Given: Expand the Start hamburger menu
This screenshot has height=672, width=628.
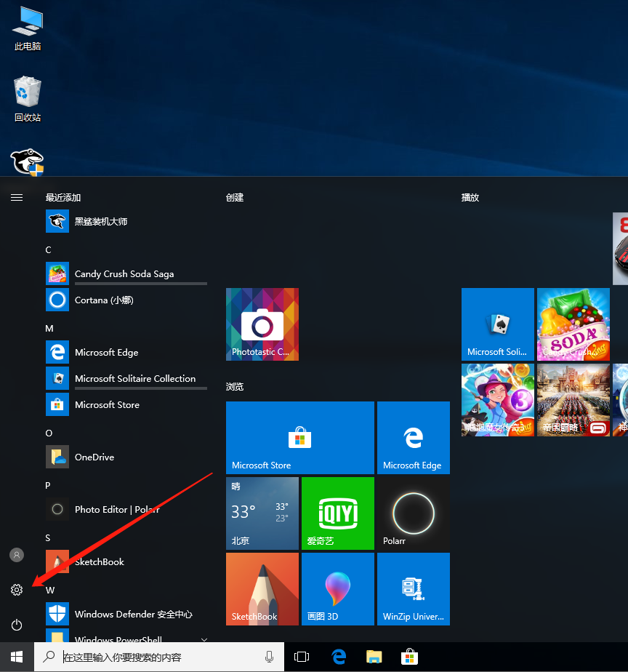Looking at the screenshot, I should tap(17, 198).
